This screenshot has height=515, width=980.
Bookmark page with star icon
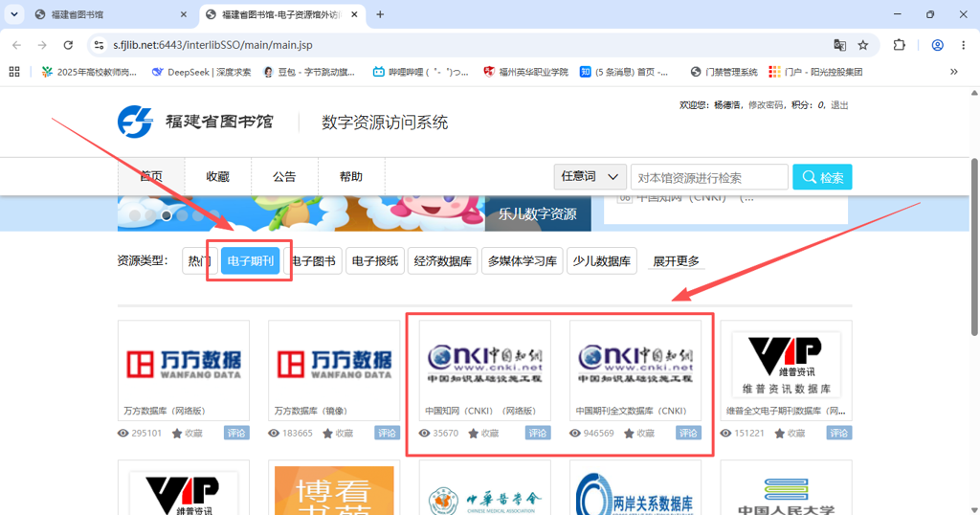coord(863,45)
